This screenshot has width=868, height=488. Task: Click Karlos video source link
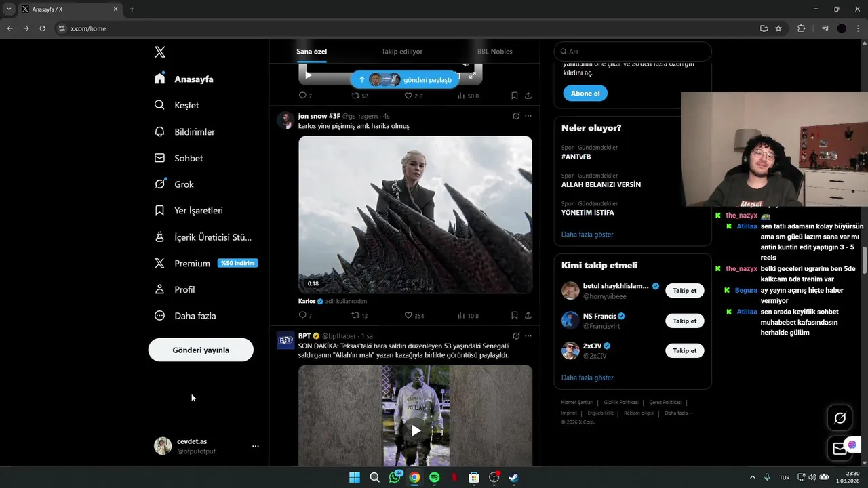[x=311, y=301]
